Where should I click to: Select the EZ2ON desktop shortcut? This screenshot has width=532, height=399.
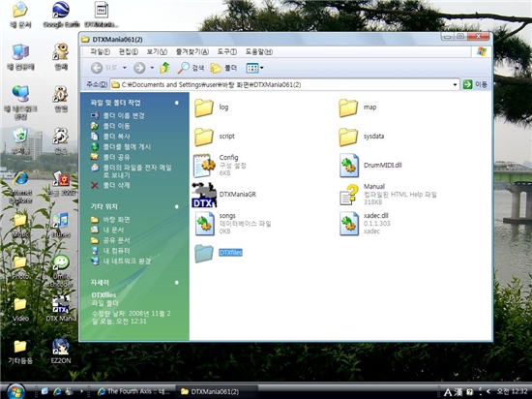click(x=61, y=352)
